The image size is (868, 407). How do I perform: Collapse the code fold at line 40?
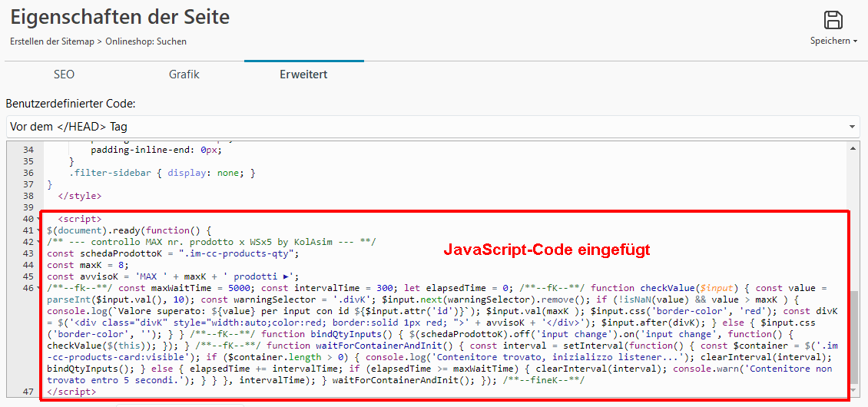39,219
